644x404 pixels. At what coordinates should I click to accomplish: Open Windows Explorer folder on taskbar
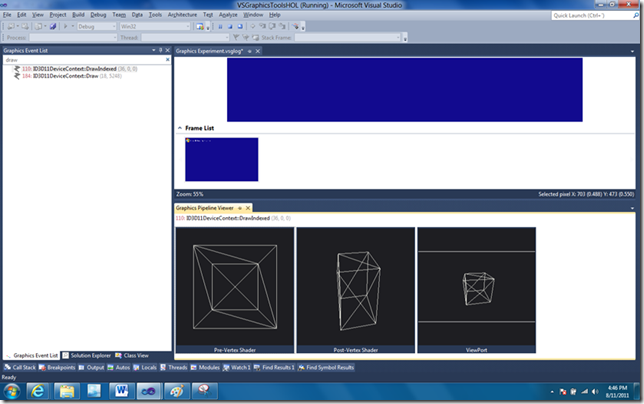[x=67, y=391]
